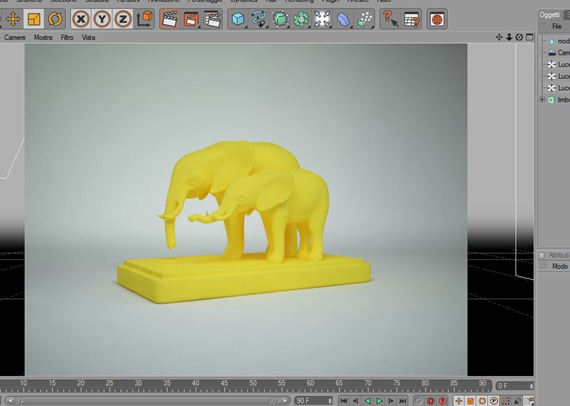
Task: Select the Camera object in object list
Action: click(560, 53)
